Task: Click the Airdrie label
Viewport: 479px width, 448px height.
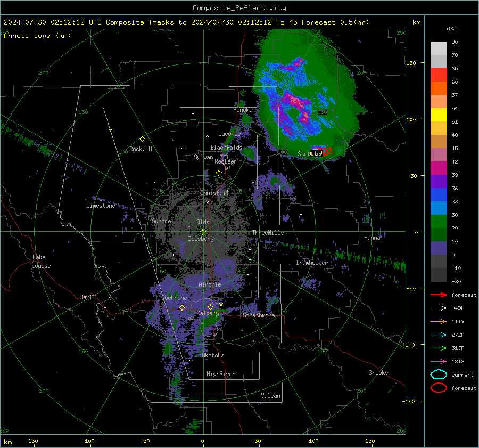Action: point(210,284)
